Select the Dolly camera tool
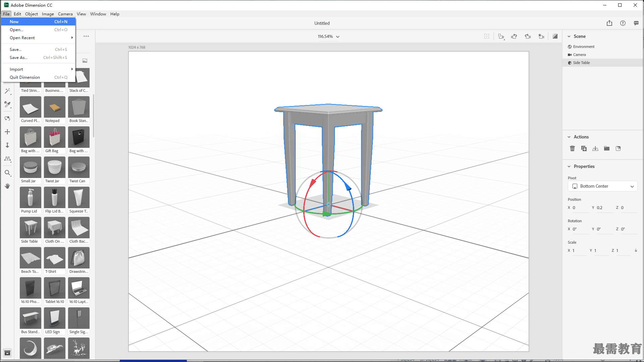644x362 pixels. pyautogui.click(x=7, y=145)
